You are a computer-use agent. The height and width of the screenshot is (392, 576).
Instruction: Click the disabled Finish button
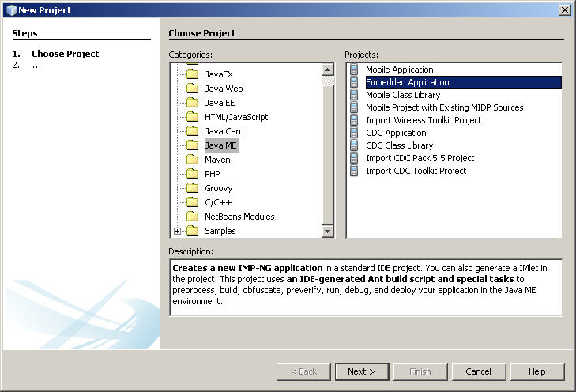pyautogui.click(x=420, y=371)
